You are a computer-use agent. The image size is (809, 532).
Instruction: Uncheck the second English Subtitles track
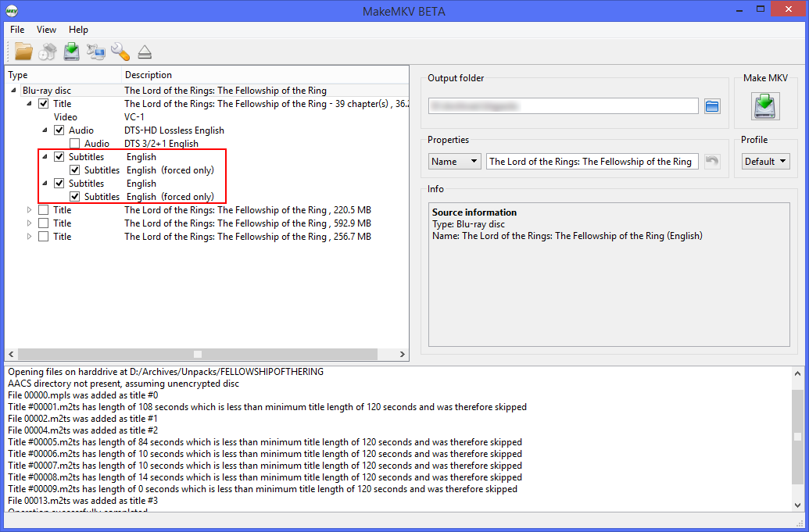pyautogui.click(x=59, y=184)
